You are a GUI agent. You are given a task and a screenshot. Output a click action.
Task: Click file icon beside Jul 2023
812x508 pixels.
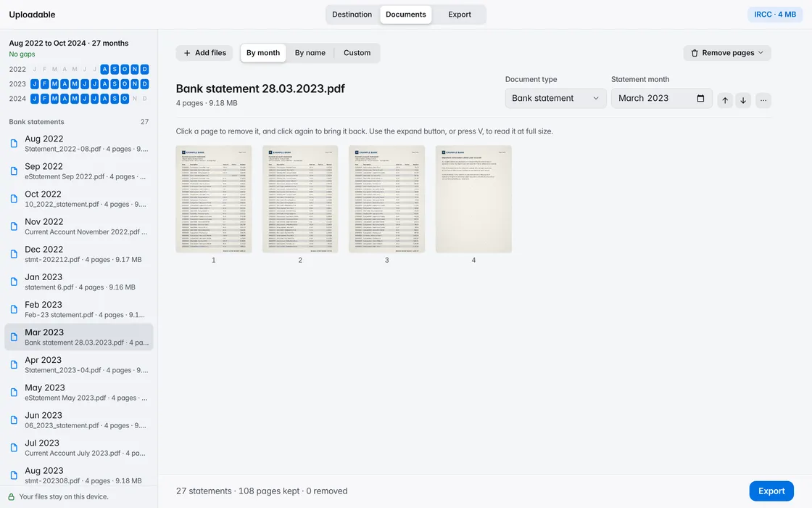(x=14, y=447)
